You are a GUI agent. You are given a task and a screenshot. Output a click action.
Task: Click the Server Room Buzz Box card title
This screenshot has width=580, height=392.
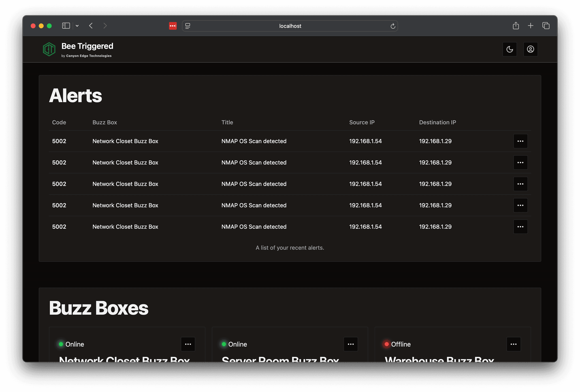pos(280,359)
